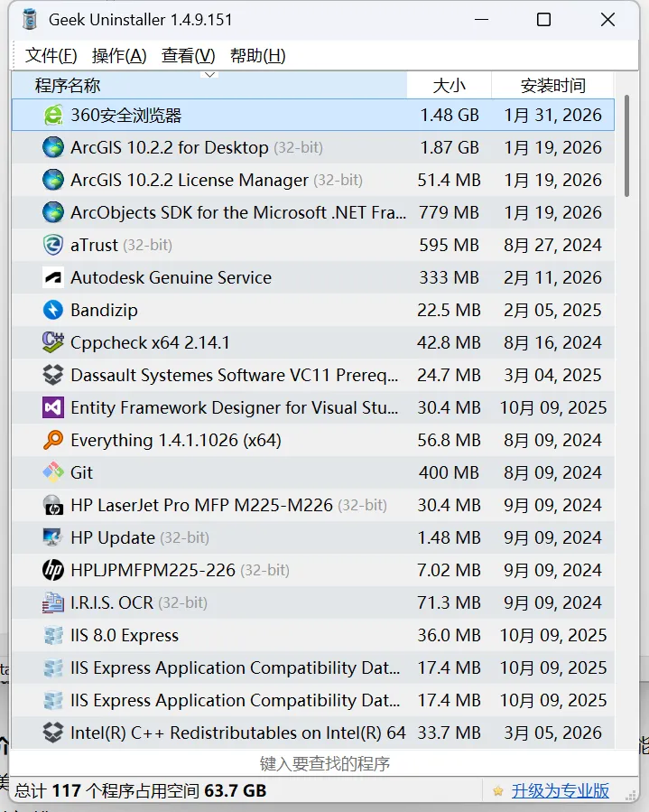
Task: Click the 2月 11, 2026 install date
Action: click(552, 277)
